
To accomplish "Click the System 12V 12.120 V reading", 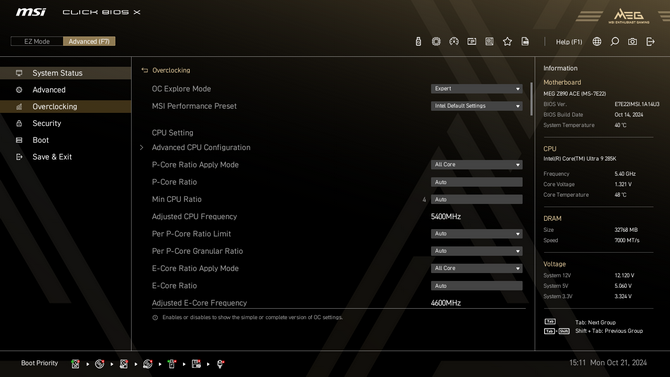I will (x=624, y=276).
